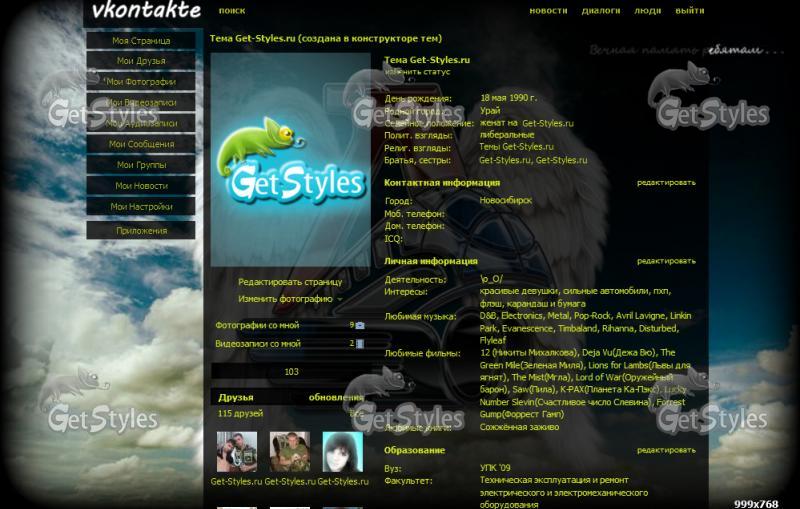Open Приложения in the sidebar
Screen dimensions: 800x509
coord(141,231)
